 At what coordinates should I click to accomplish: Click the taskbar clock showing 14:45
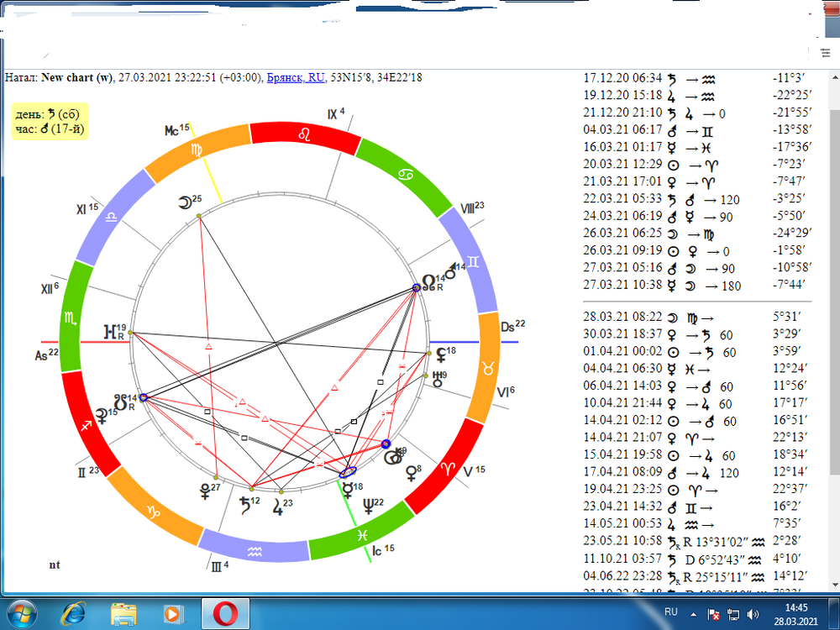(796, 608)
